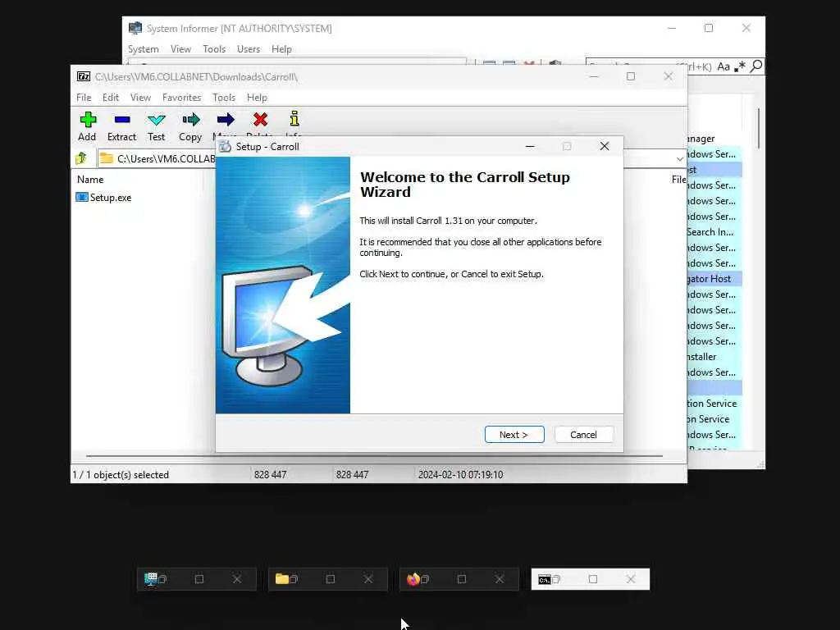This screenshot has height=630, width=840.
Task: Minimize the System Informer window
Action: [x=672, y=28]
